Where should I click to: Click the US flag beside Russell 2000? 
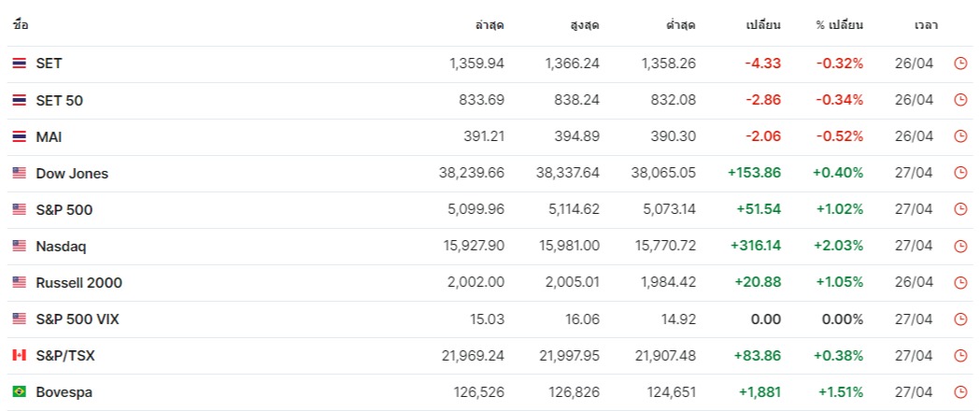[20, 282]
